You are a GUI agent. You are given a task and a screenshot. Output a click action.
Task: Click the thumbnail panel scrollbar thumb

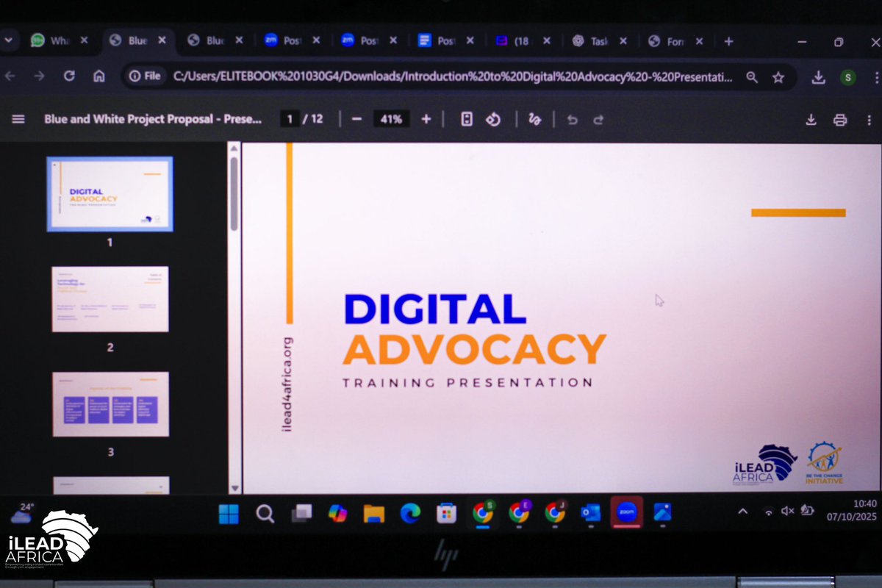(x=234, y=193)
